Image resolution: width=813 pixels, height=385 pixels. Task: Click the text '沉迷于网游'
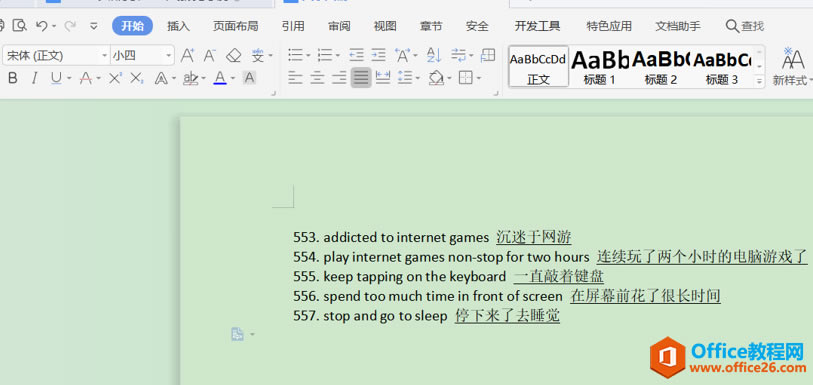click(x=534, y=237)
